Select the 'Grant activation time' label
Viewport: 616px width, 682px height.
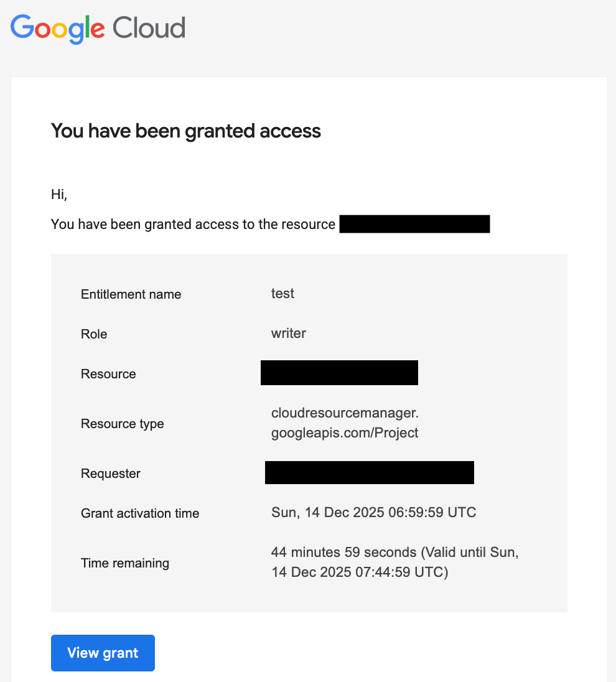[x=140, y=513]
